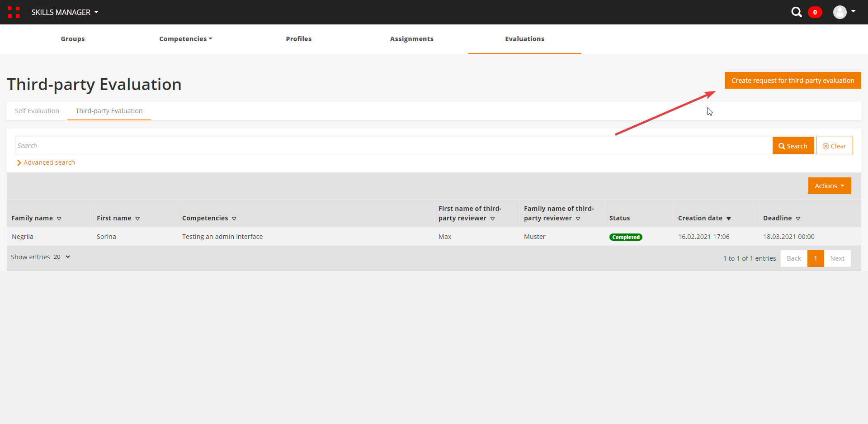Screen dimensions: 868x424
Task: Expand the Advanced search section
Action: pos(46,162)
